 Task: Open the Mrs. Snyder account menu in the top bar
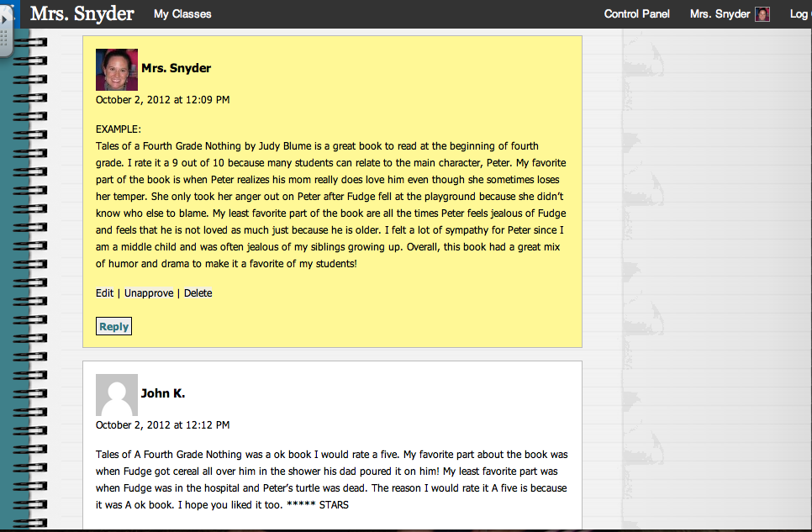pos(720,13)
